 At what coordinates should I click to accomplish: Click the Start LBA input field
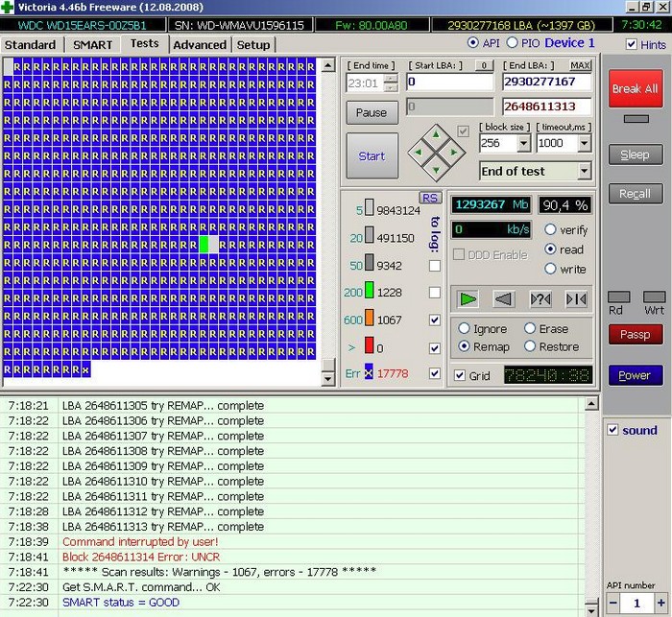(x=449, y=83)
